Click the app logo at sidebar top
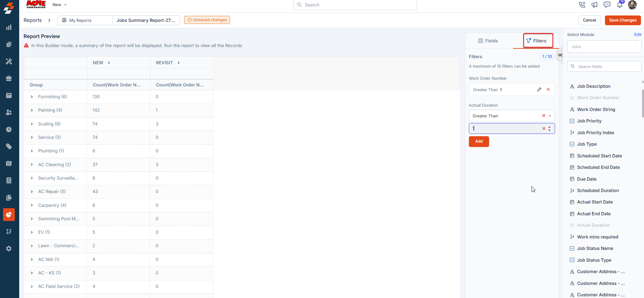The height and width of the screenshot is (298, 644). 9,8
